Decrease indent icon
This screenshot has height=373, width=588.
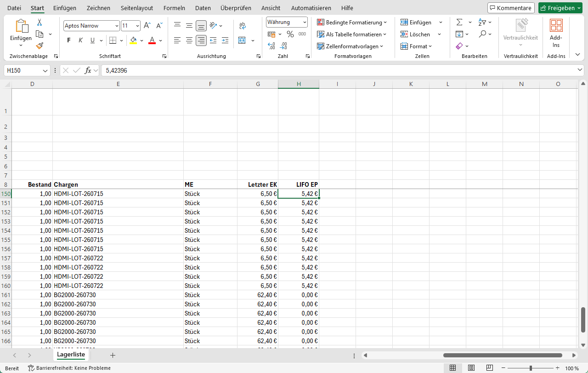pyautogui.click(x=213, y=40)
